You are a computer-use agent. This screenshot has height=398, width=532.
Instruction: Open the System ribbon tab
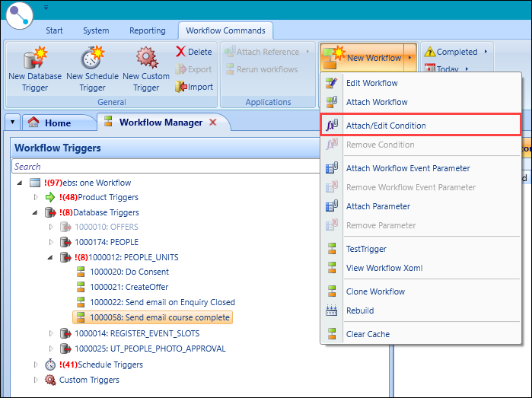[x=96, y=30]
